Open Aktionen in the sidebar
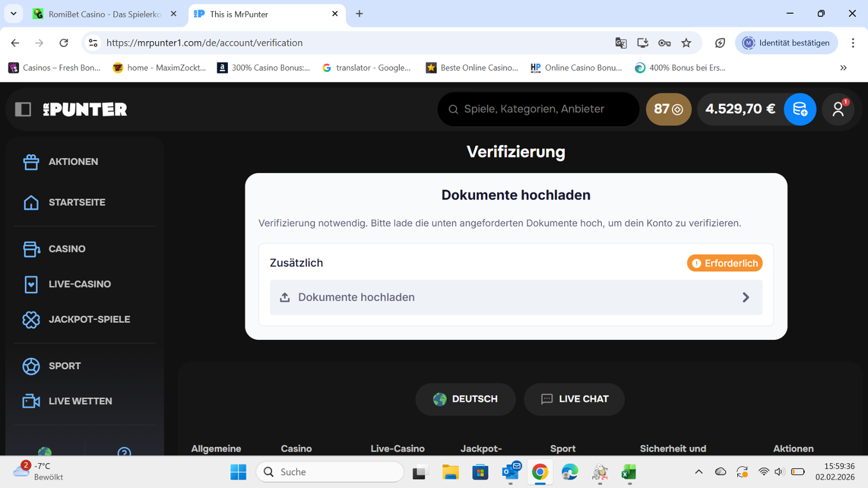The width and height of the screenshot is (868, 488). (73, 162)
